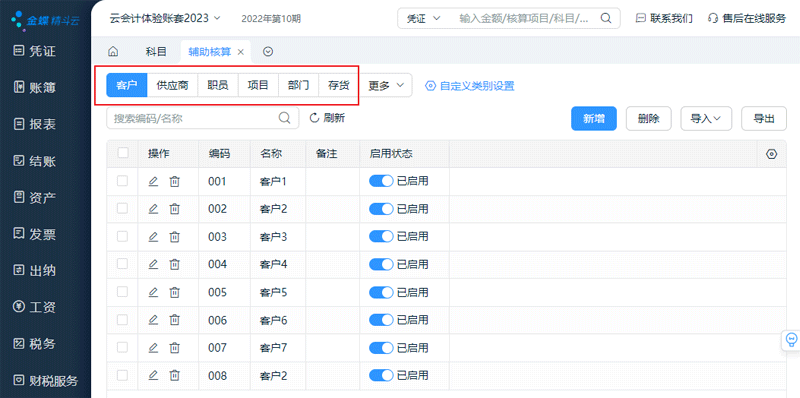This screenshot has width=800, height=398.
Task: Focus the 输入金额/核算项目/科目 search field
Action: [524, 19]
